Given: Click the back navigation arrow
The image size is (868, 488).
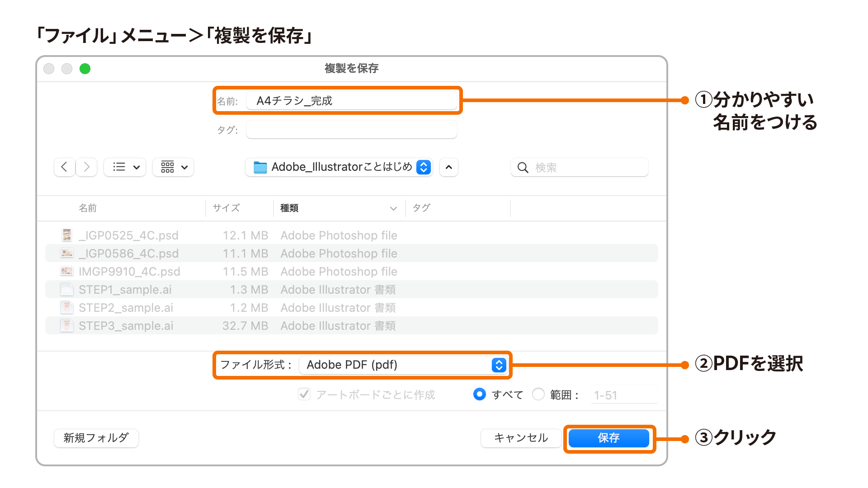Looking at the screenshot, I should 64,167.
